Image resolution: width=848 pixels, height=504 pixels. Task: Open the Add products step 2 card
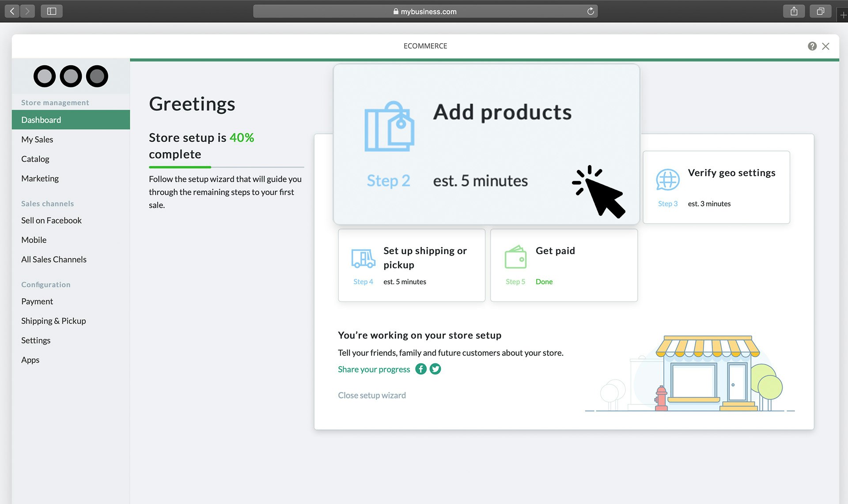tap(486, 144)
